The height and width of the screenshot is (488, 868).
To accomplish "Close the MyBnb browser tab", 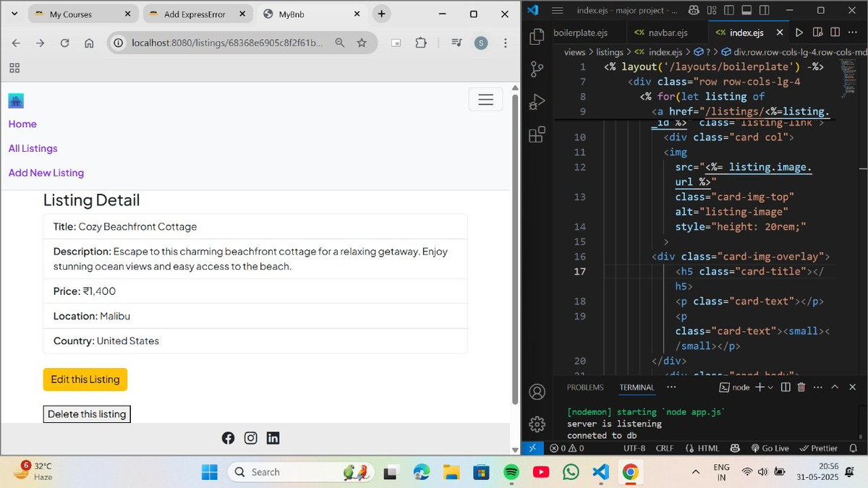I will tap(357, 14).
